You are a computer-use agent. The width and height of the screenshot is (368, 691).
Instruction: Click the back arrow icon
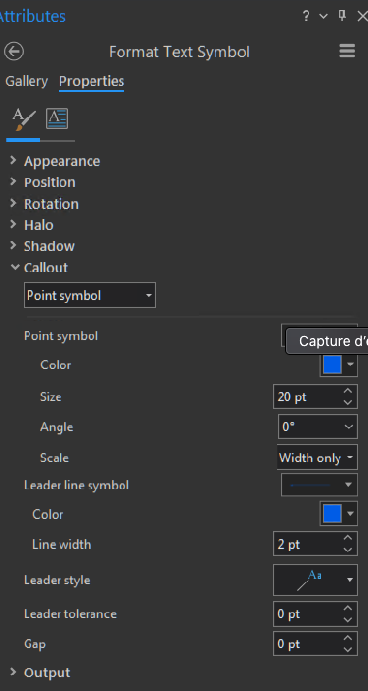[14, 52]
